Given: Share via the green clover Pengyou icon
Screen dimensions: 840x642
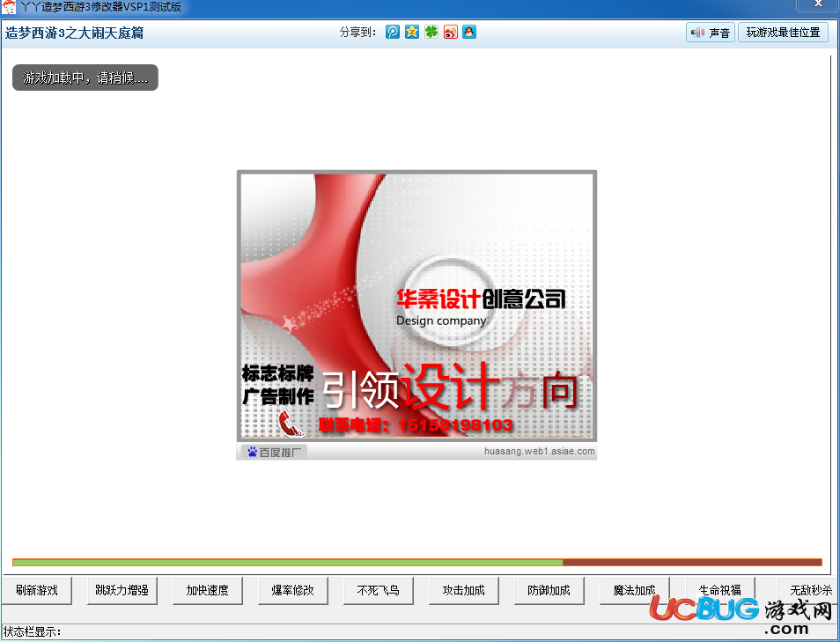Looking at the screenshot, I should coord(431,33).
